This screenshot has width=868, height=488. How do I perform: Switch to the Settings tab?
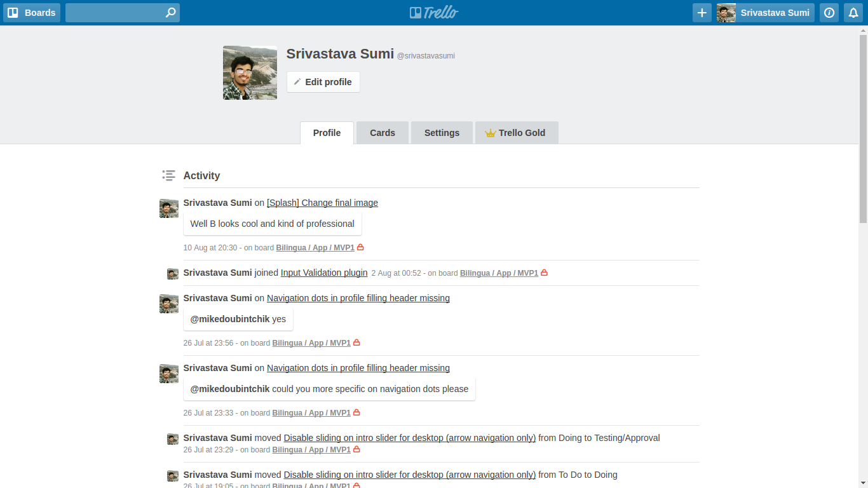coord(442,133)
